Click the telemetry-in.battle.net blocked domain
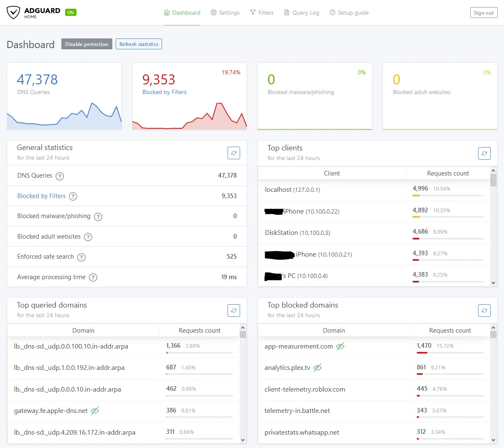 pyautogui.click(x=297, y=411)
